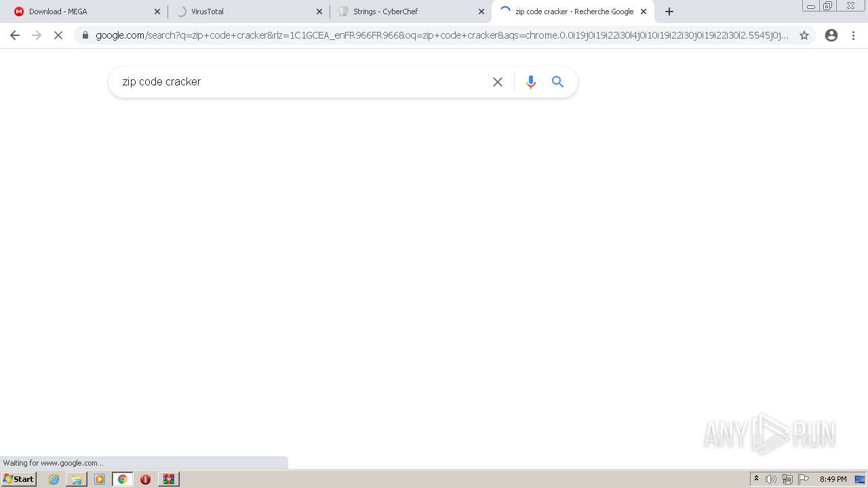Open the clock showing 8:49 PM
The height and width of the screenshot is (488, 868).
(833, 479)
